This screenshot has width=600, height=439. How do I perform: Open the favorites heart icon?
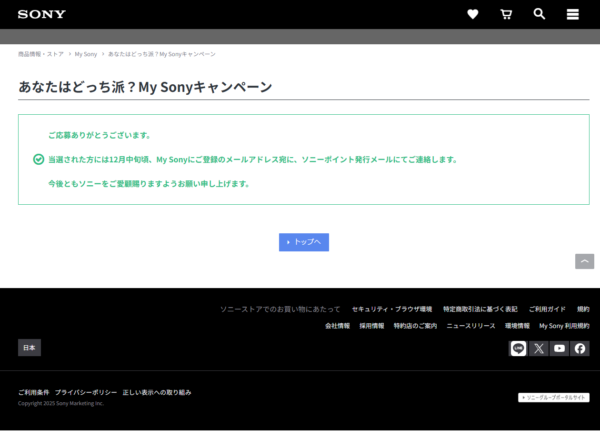click(x=473, y=14)
